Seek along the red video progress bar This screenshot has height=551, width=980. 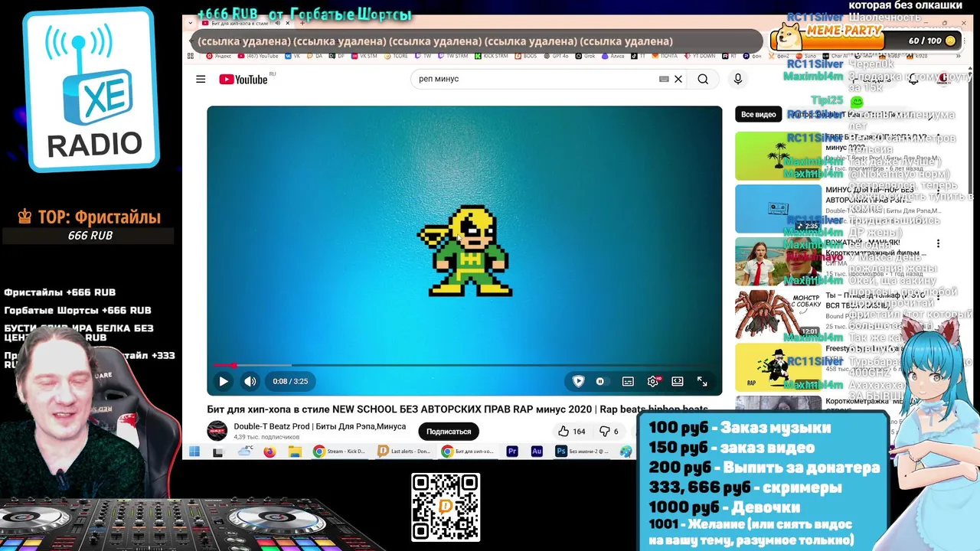(464, 365)
